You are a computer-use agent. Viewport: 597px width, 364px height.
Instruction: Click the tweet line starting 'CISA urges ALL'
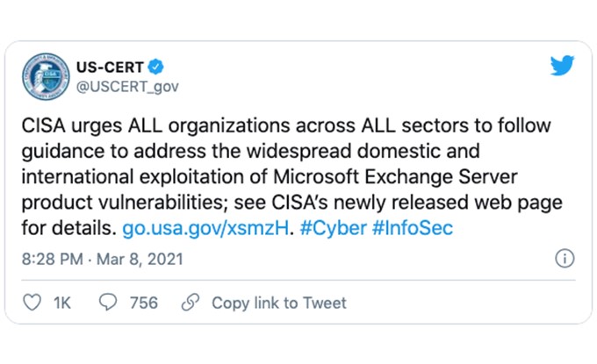(x=286, y=125)
